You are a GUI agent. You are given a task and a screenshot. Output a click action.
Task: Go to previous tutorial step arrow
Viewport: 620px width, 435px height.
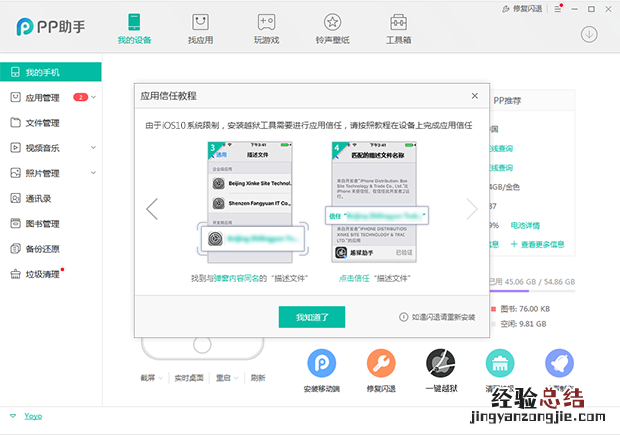coord(152,209)
